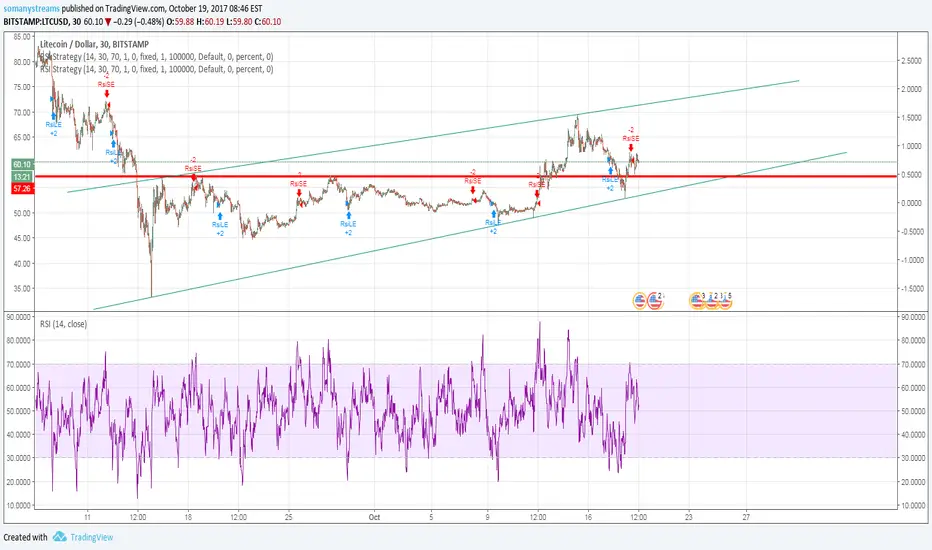This screenshot has height=550, width=932.
Task: Click the '23' date on the time axis
Action: (688, 517)
